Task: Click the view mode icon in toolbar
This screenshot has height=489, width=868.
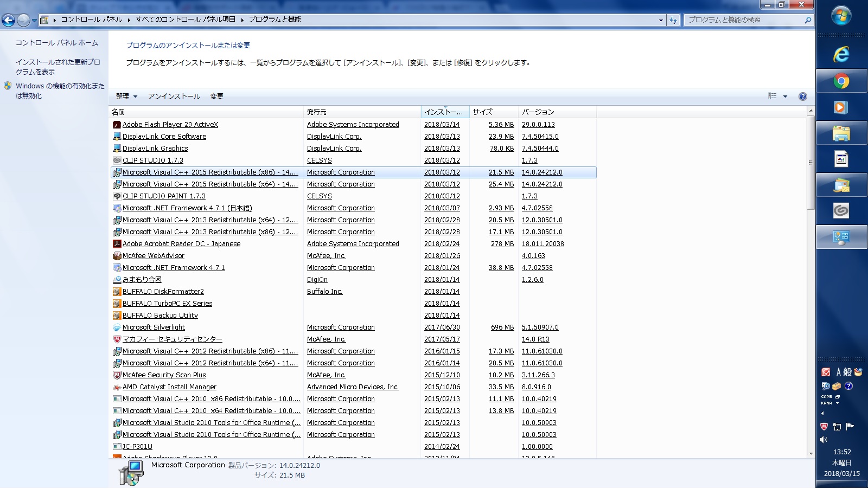Action: click(773, 96)
